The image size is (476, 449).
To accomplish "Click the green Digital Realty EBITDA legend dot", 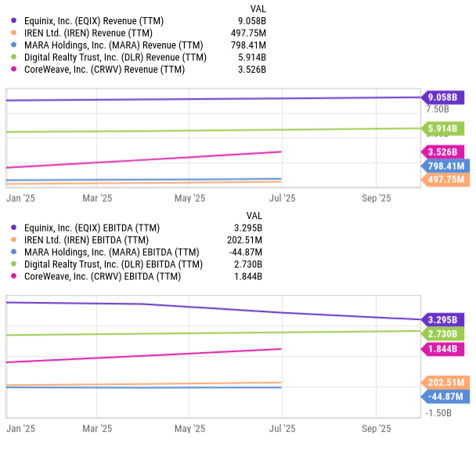I will tap(13, 264).
